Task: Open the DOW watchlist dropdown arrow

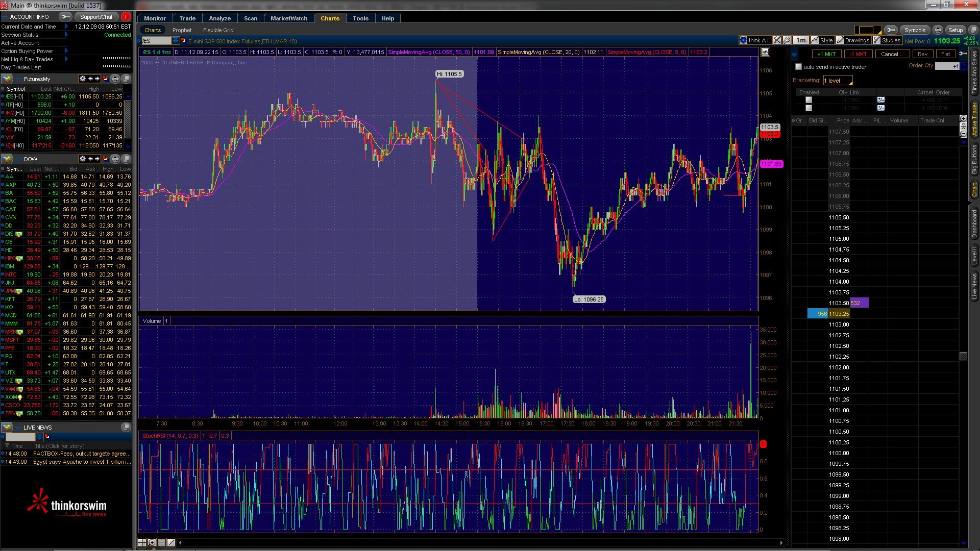Action: [x=18, y=159]
